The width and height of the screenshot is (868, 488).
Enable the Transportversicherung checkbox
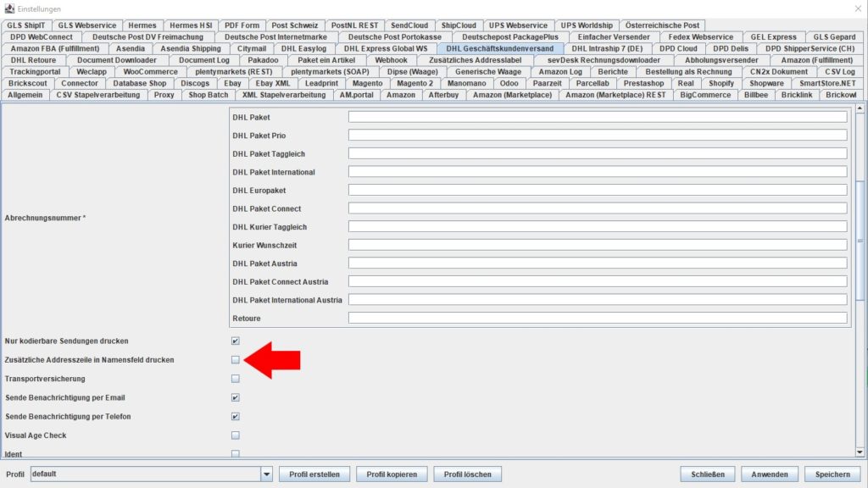click(236, 379)
